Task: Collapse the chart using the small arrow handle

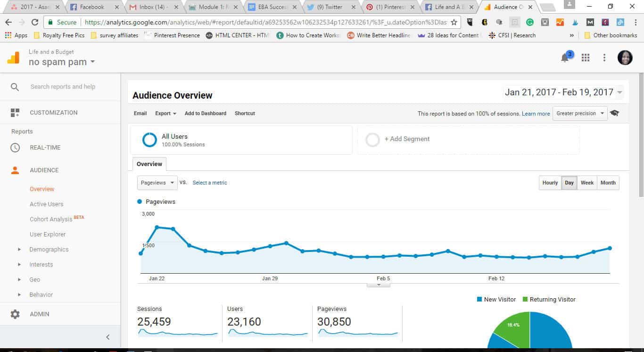Action: [378, 285]
